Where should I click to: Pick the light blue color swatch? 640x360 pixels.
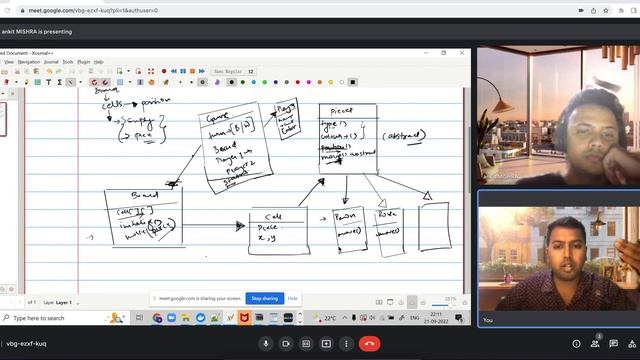pyautogui.click(x=253, y=82)
